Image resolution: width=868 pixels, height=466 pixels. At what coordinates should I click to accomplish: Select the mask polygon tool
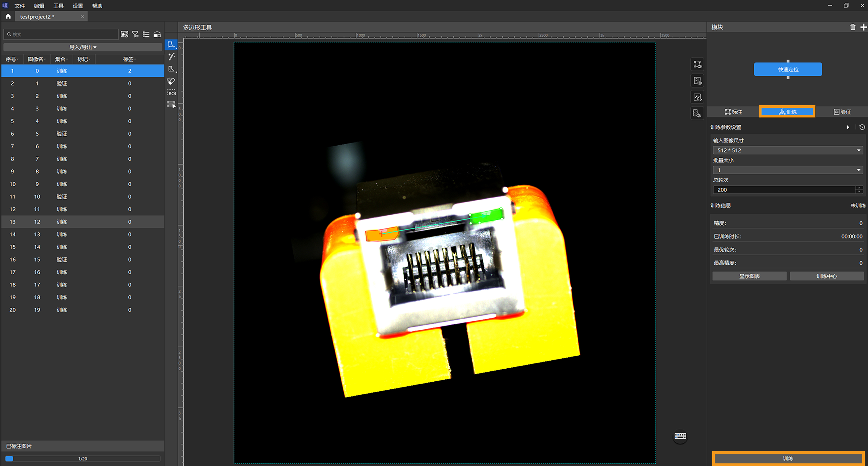click(x=171, y=69)
